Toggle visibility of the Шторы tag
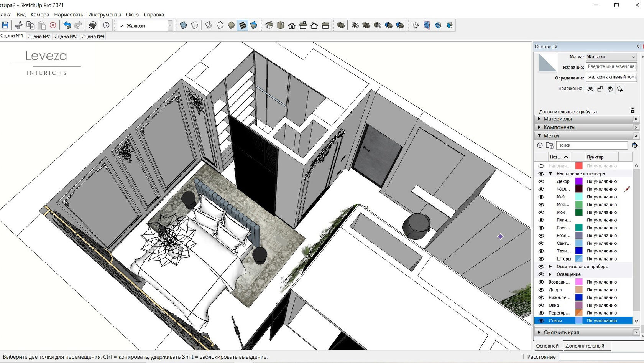644x363 pixels. [541, 259]
